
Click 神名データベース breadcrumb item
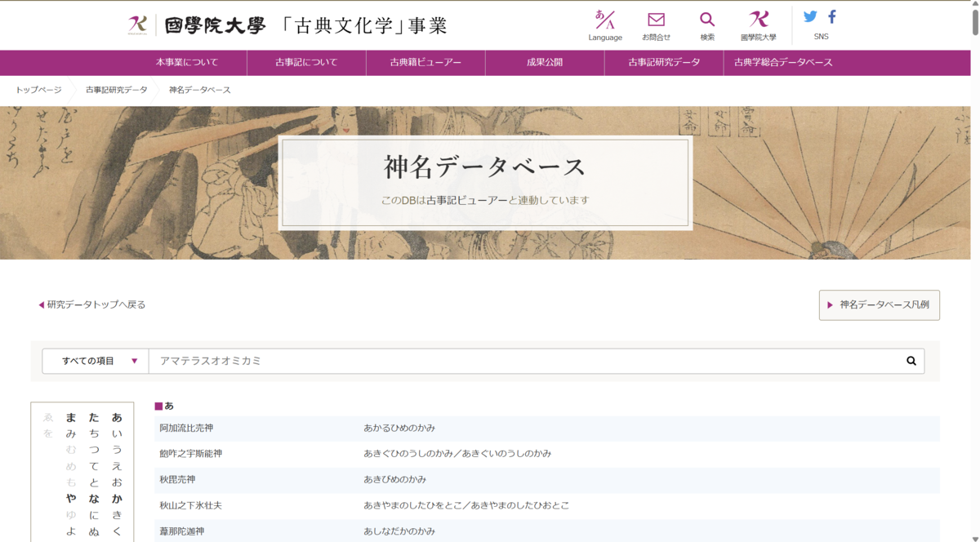[x=200, y=90]
